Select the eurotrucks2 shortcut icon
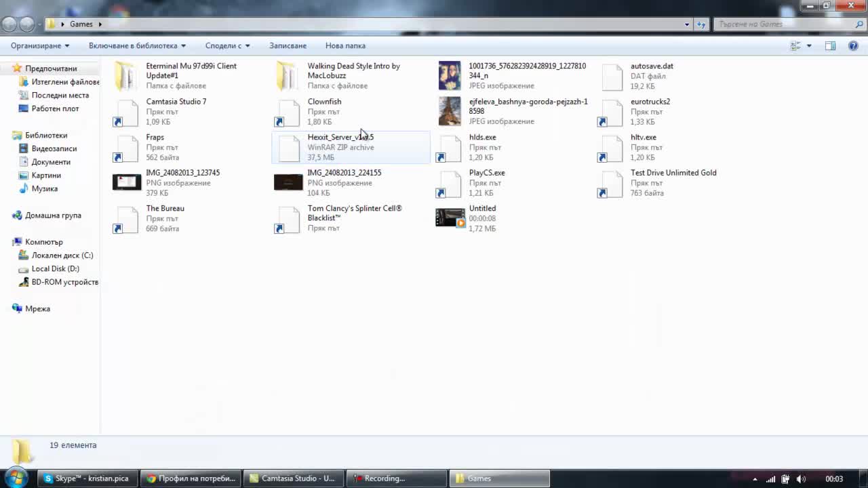Screen dimensions: 868x488 click(x=610, y=112)
